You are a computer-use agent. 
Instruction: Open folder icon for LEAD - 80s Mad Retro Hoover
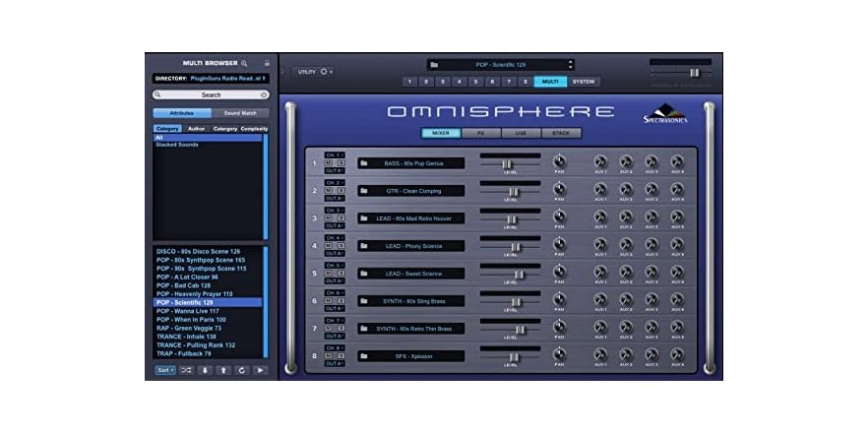[x=364, y=218]
